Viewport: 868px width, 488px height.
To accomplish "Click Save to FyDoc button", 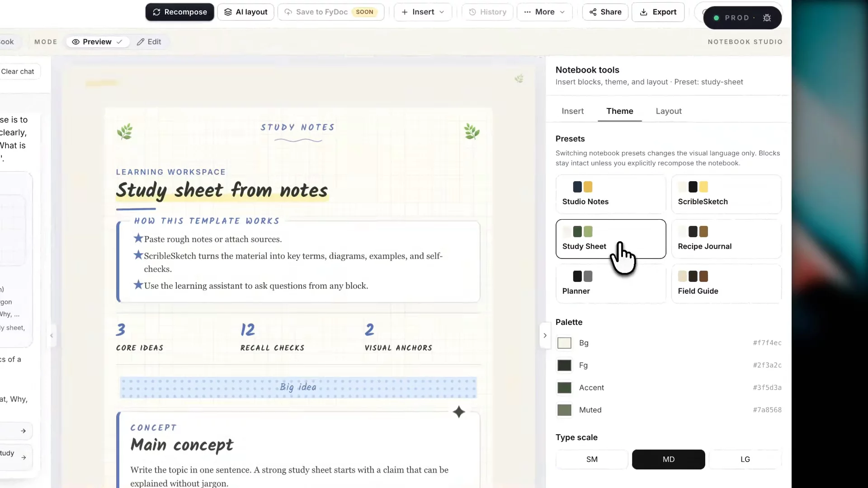I will [x=331, y=12].
